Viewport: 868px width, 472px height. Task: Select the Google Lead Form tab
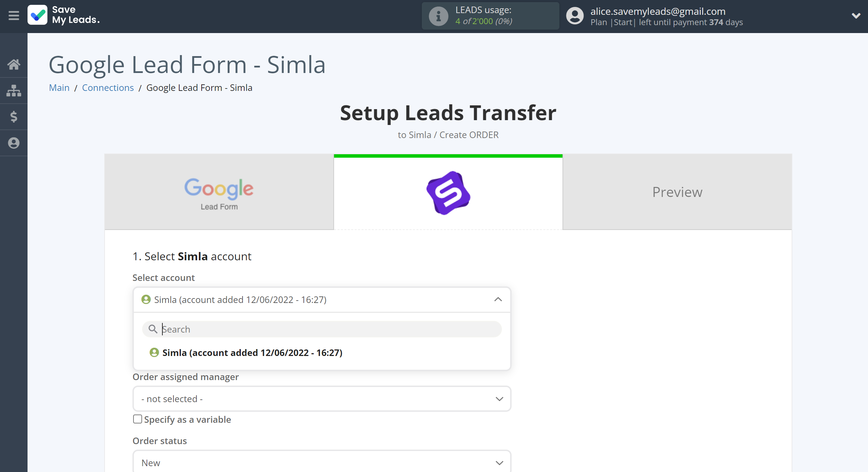pyautogui.click(x=219, y=192)
